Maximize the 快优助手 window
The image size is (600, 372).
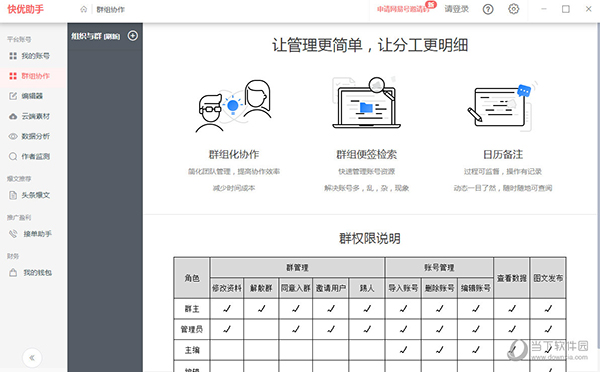tap(566, 9)
